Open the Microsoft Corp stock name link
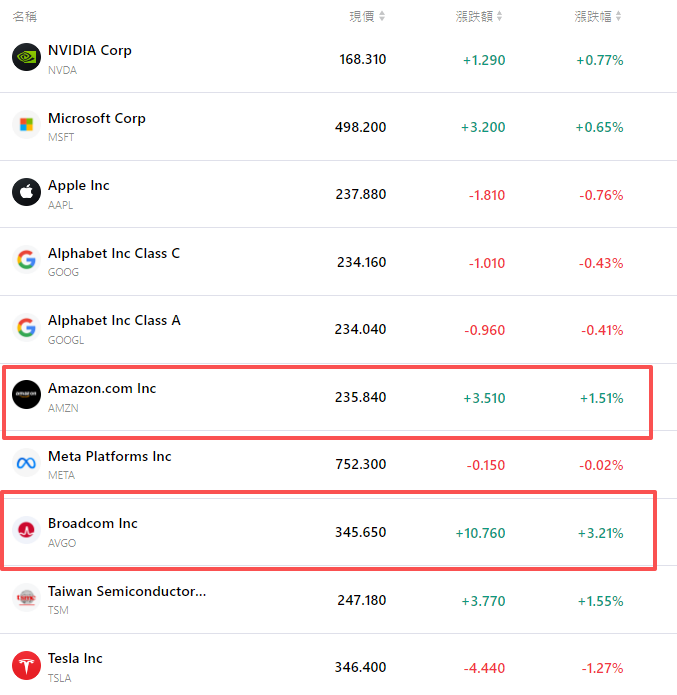This screenshot has width=677, height=695. click(x=97, y=118)
